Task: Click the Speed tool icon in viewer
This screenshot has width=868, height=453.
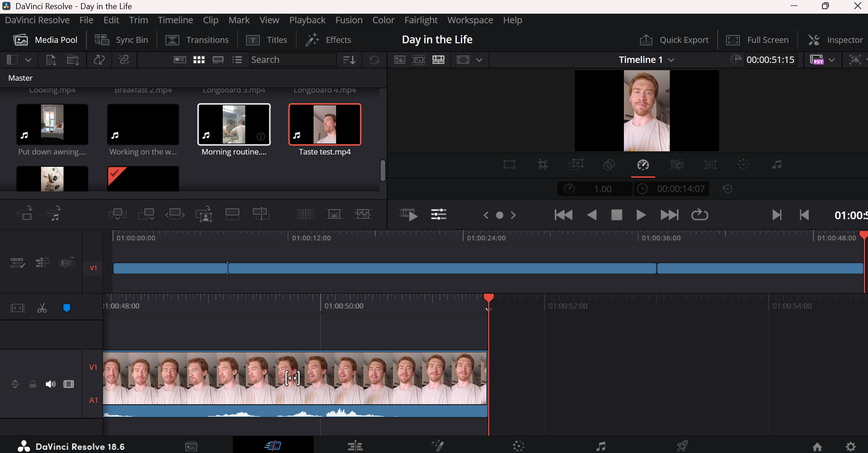Action: click(643, 165)
